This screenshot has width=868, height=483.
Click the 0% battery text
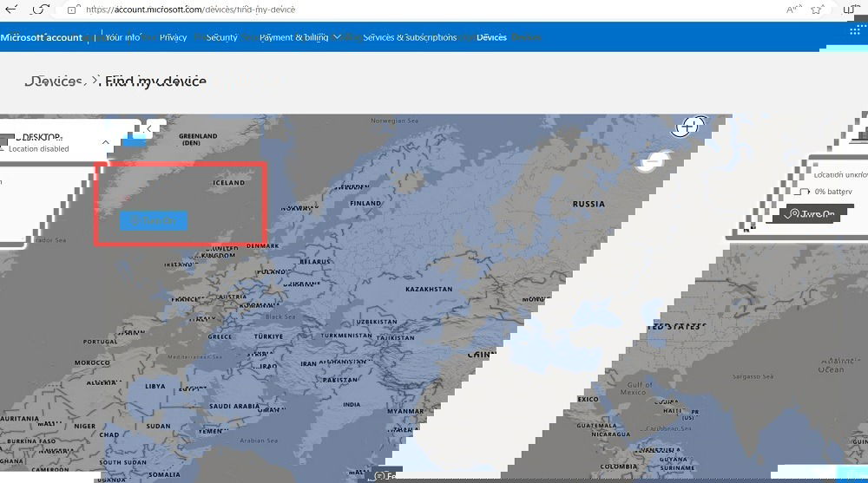pyautogui.click(x=833, y=192)
